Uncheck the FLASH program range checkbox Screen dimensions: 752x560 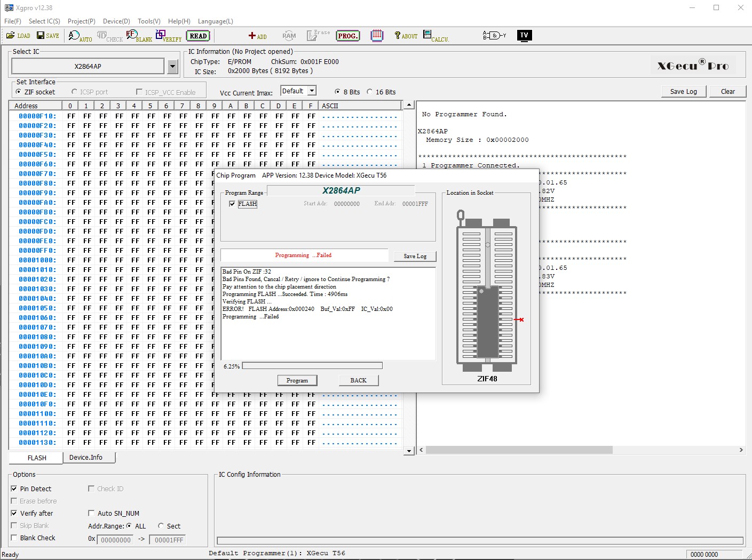pyautogui.click(x=232, y=204)
